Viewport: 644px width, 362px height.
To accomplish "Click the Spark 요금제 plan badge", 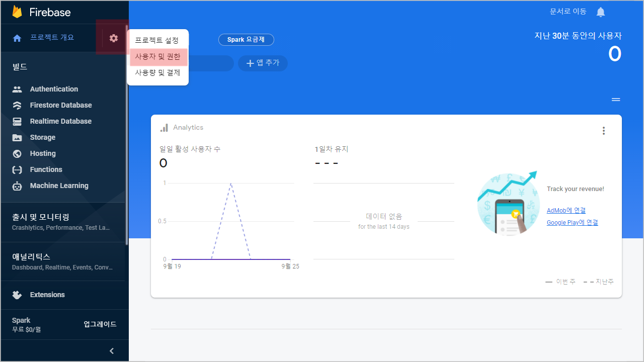I will coord(246,40).
